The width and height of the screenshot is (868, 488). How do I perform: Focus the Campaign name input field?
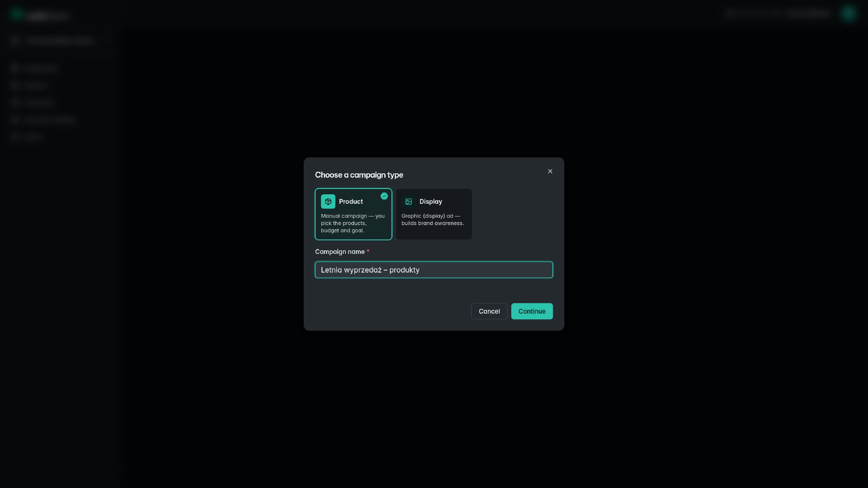434,270
